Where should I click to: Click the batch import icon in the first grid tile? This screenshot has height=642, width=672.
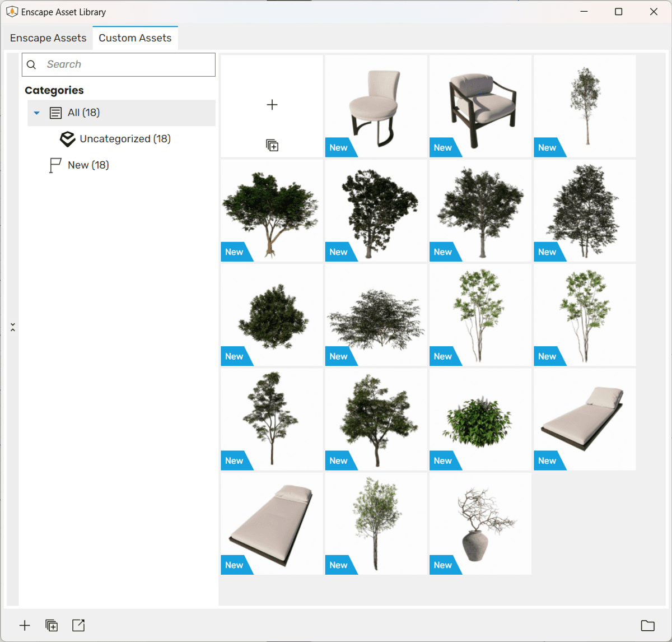(272, 146)
